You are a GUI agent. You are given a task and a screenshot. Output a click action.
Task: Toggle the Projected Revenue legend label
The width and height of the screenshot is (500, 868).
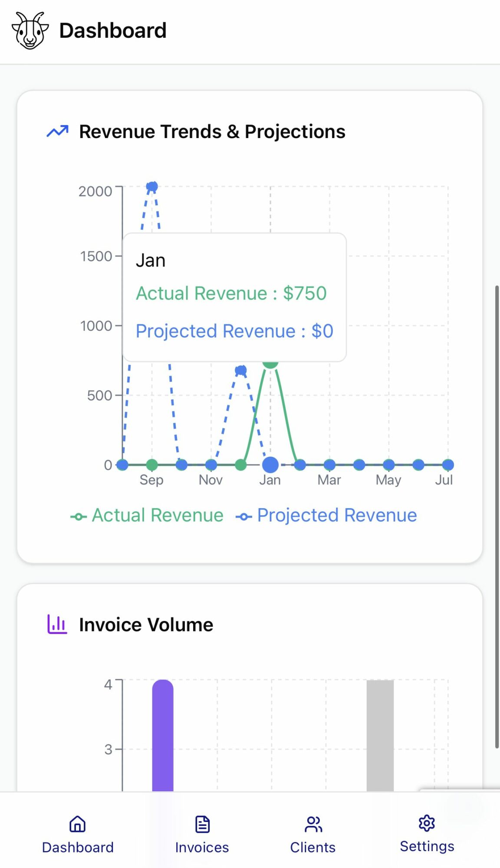pyautogui.click(x=337, y=516)
